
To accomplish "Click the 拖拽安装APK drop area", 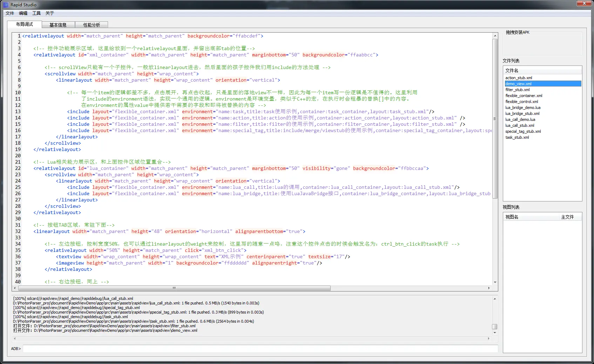I will 542,44.
